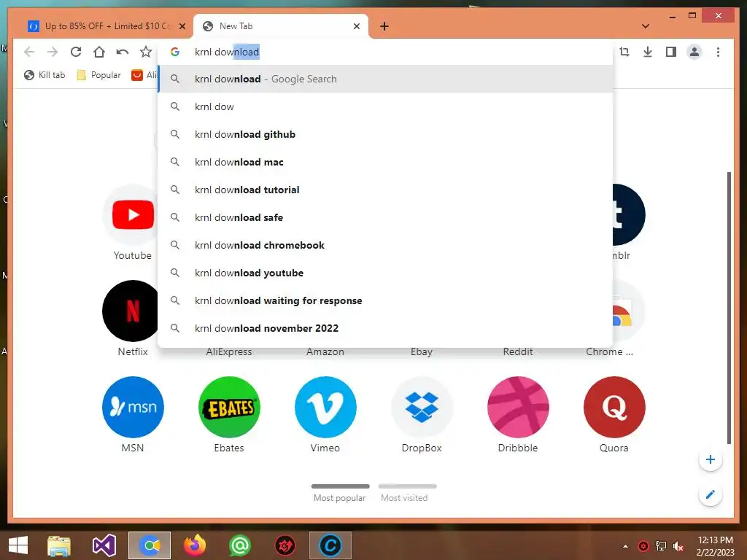Open the Kill tab bookmark
747x560 pixels.
point(44,75)
